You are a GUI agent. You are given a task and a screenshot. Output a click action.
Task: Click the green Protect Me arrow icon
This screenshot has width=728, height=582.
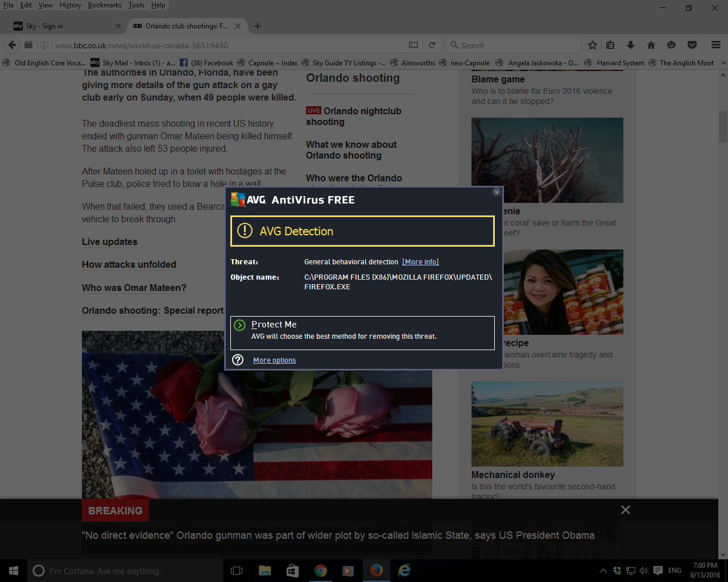pos(240,325)
